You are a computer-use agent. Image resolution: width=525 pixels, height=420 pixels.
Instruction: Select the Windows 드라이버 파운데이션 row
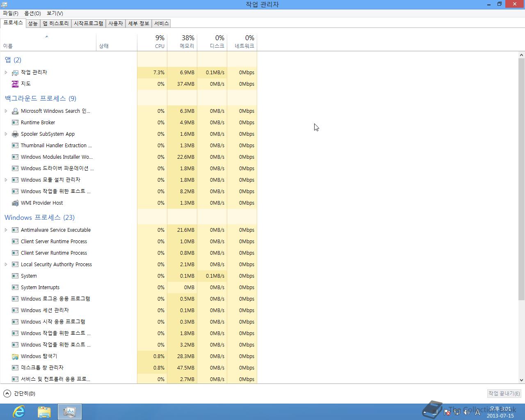click(x=128, y=168)
